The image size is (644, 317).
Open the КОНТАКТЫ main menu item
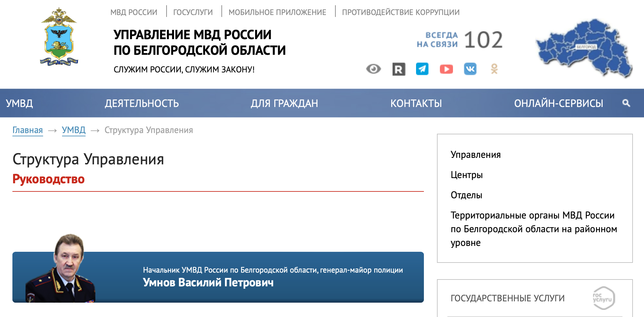pyautogui.click(x=416, y=103)
